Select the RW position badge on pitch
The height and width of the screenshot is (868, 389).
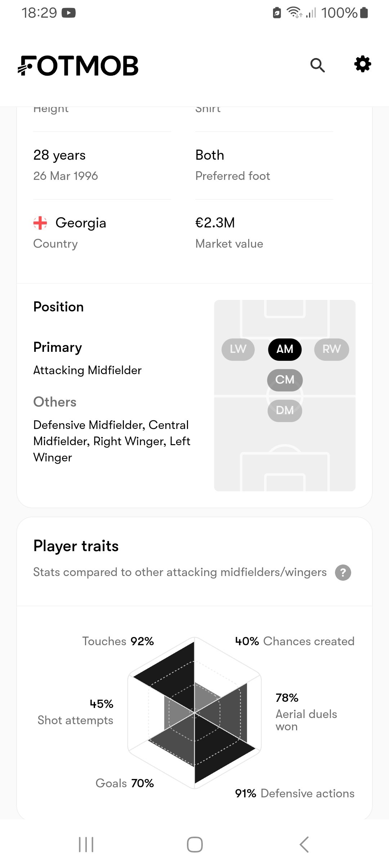click(x=331, y=349)
